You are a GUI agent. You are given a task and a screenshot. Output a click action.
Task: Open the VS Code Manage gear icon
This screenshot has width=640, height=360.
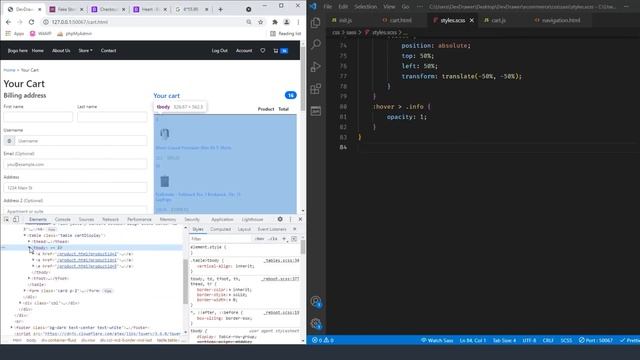click(x=316, y=324)
